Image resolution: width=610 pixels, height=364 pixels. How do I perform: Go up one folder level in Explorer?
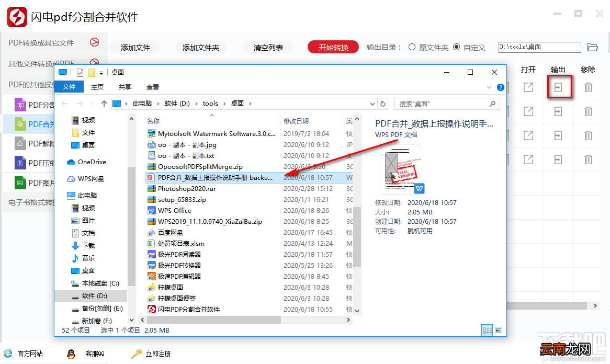tap(104, 104)
